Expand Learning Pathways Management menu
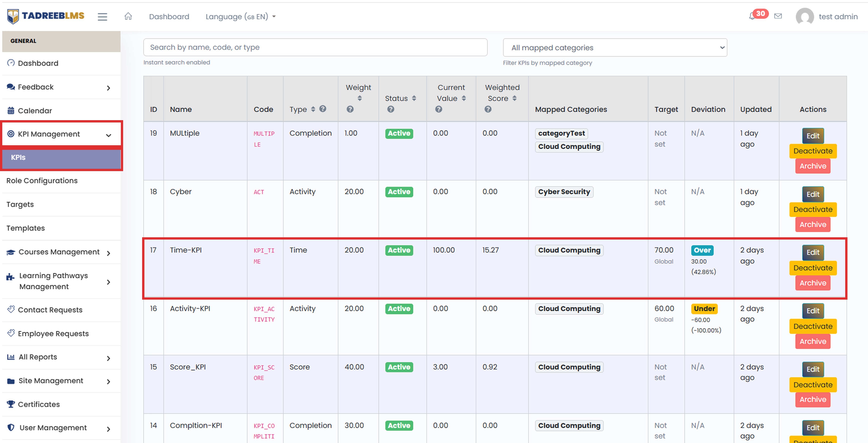Screen dimensions: 868x443 [61, 281]
